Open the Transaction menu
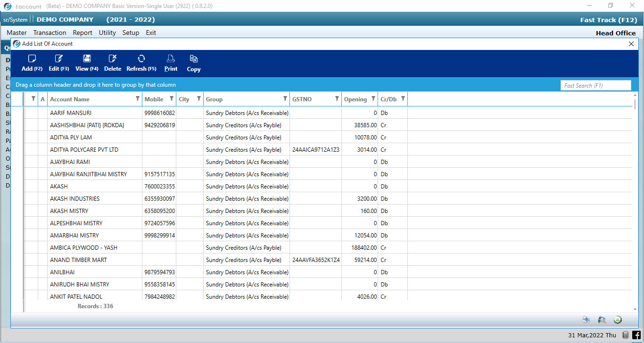Viewport: 644px width, 343px height. coord(50,33)
